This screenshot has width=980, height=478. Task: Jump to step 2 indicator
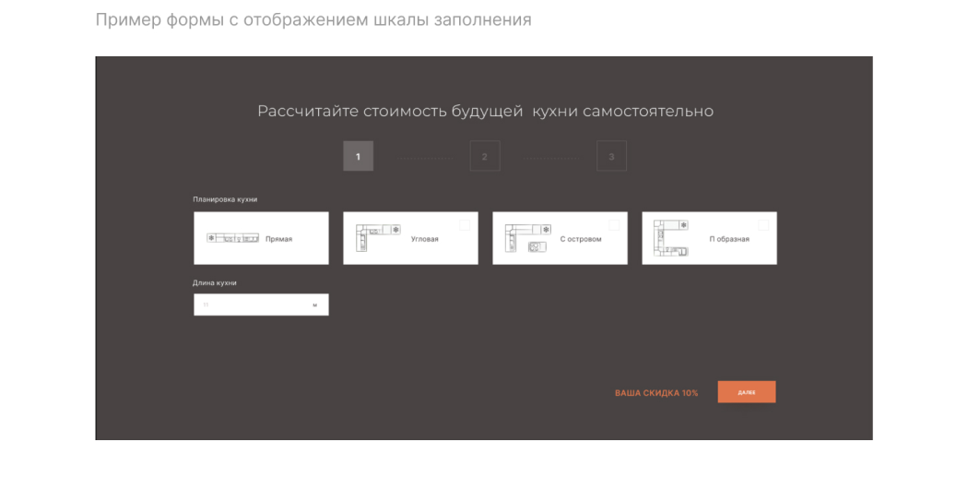click(484, 157)
